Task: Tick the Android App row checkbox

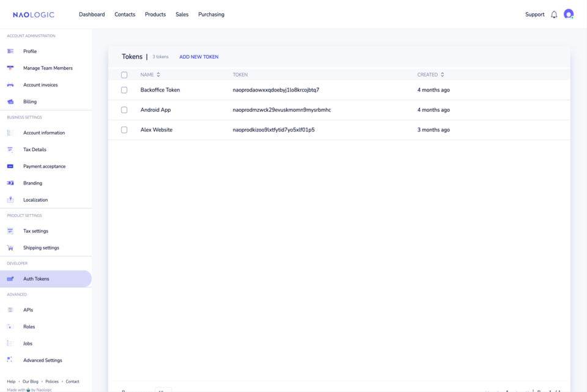Action: [x=124, y=110]
